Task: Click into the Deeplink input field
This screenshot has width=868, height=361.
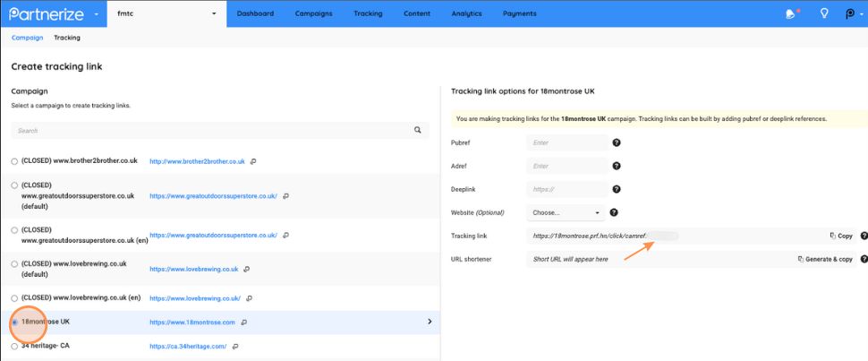Action: pyautogui.click(x=566, y=189)
